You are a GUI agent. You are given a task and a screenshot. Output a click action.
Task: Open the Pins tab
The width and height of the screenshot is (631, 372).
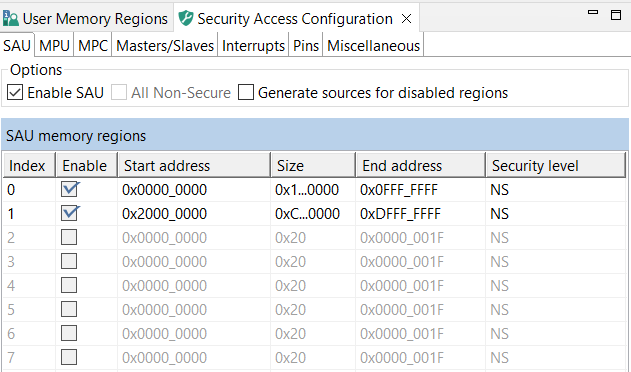(306, 45)
